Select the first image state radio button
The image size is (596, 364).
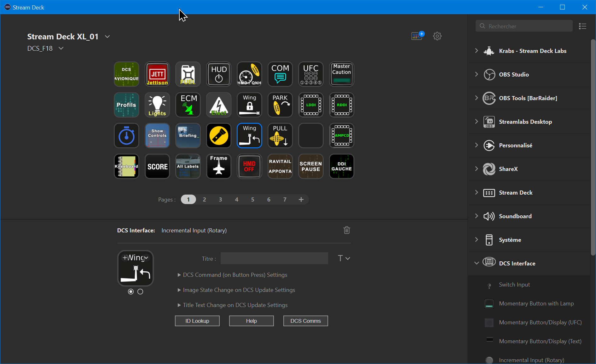(x=130, y=292)
